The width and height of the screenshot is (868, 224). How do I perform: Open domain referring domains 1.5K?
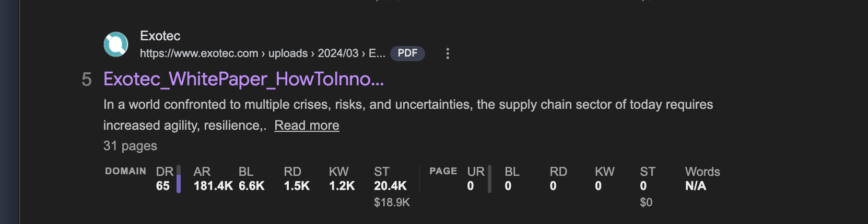(x=297, y=186)
